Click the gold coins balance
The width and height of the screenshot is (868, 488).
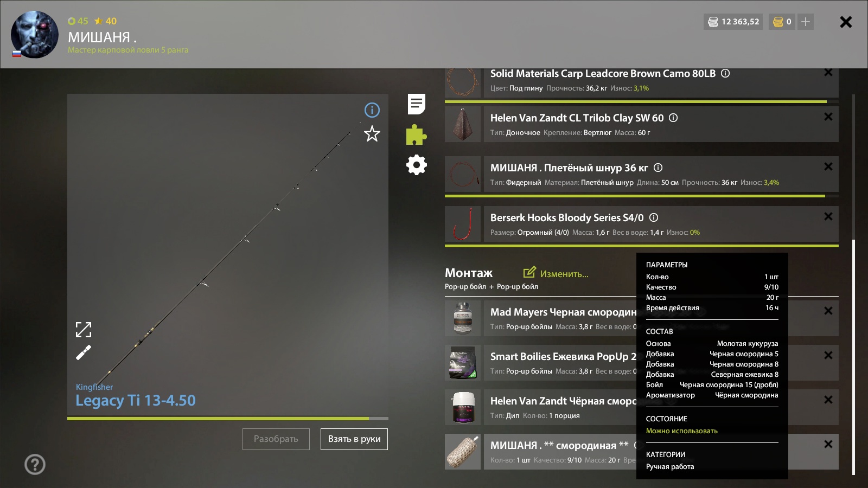(782, 22)
